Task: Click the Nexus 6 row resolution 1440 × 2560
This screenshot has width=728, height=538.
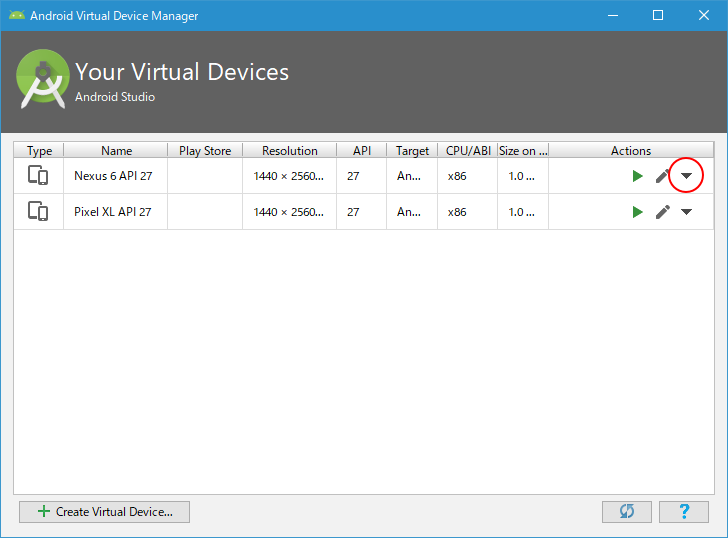Action: 289,176
